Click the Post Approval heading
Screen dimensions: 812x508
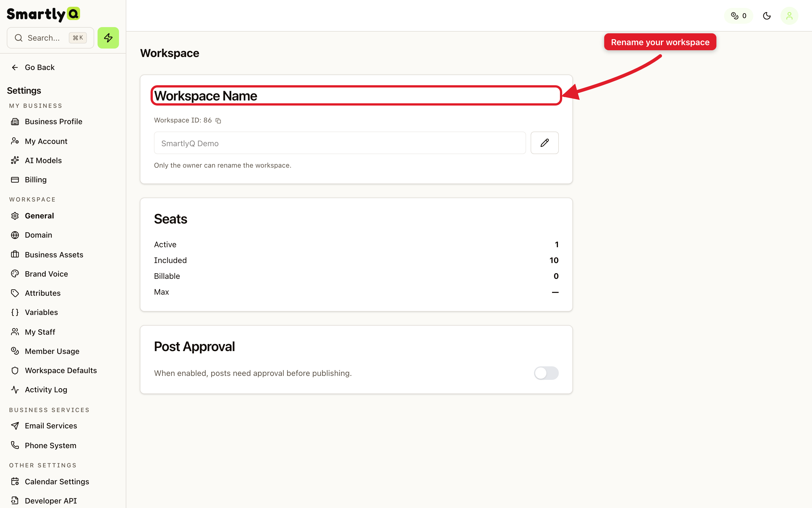pyautogui.click(x=194, y=347)
